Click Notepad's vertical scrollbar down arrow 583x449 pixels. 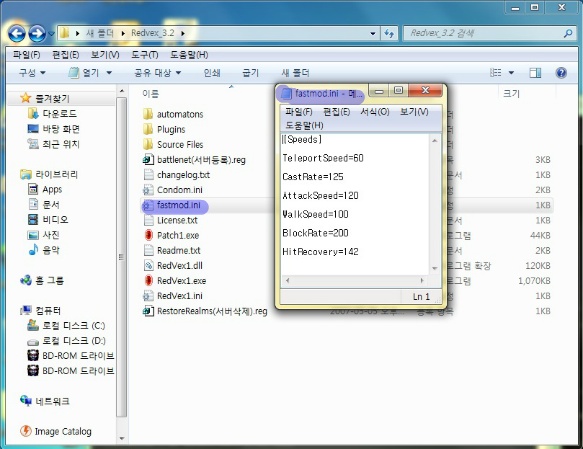(x=434, y=268)
